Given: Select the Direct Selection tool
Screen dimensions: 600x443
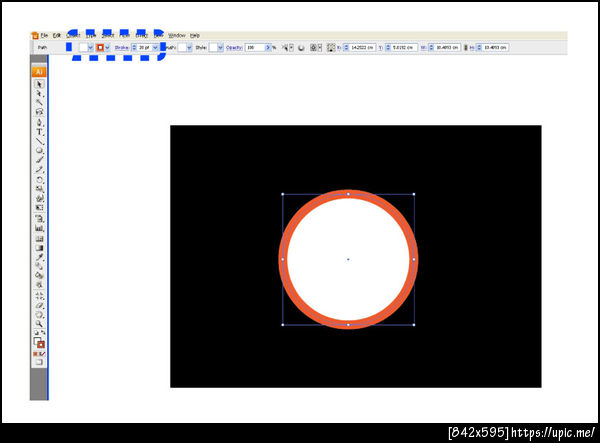Looking at the screenshot, I should click(x=39, y=93).
